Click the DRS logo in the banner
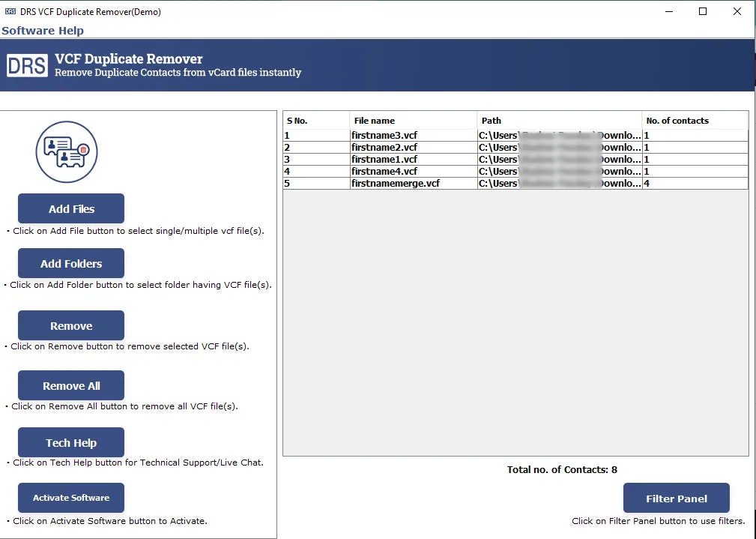 27,64
